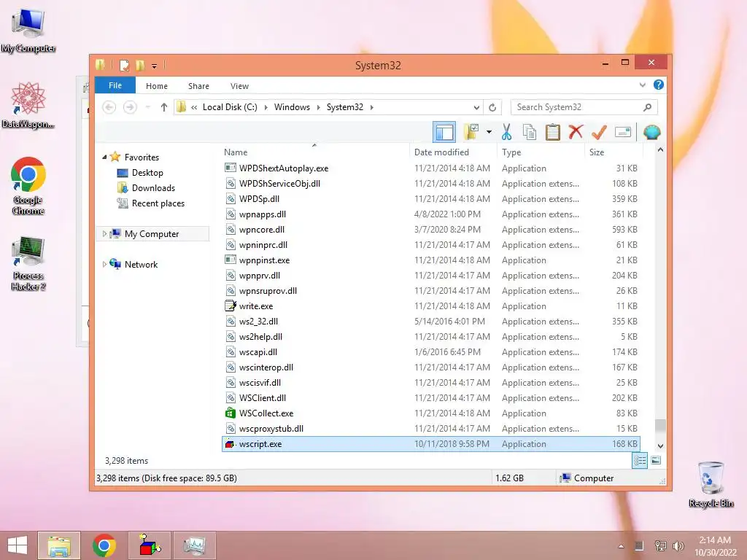
Task: Select the write.exe file
Action: tap(430, 306)
